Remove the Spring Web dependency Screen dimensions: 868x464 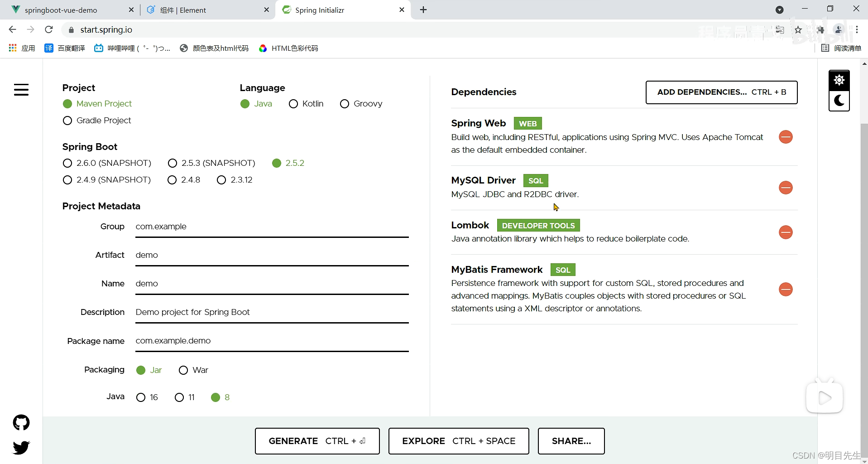(786, 137)
